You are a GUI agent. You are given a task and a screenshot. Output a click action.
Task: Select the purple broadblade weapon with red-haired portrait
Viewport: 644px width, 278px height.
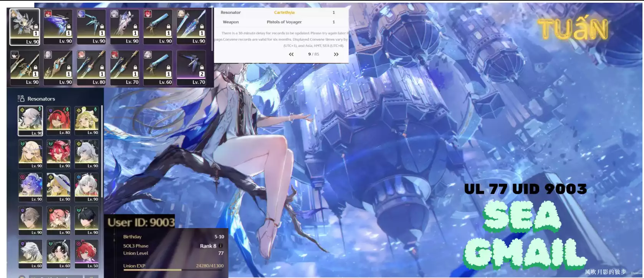point(58,27)
